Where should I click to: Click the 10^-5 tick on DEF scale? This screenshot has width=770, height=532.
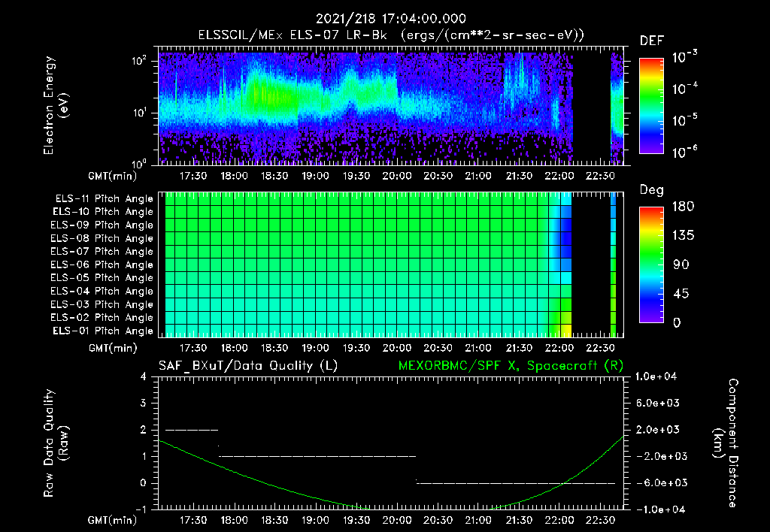point(684,120)
